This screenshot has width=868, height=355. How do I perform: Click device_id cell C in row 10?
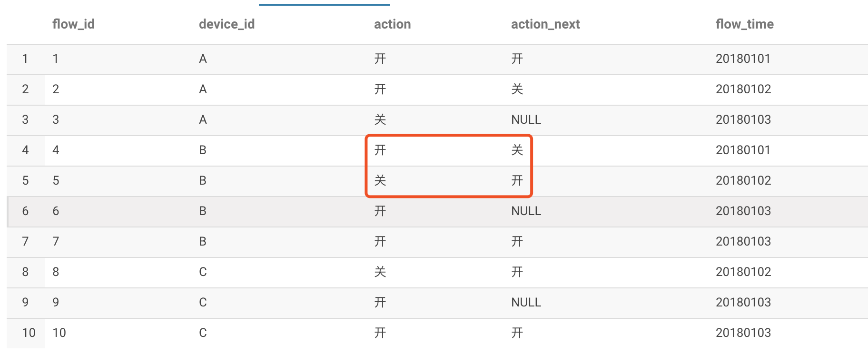pos(203,333)
